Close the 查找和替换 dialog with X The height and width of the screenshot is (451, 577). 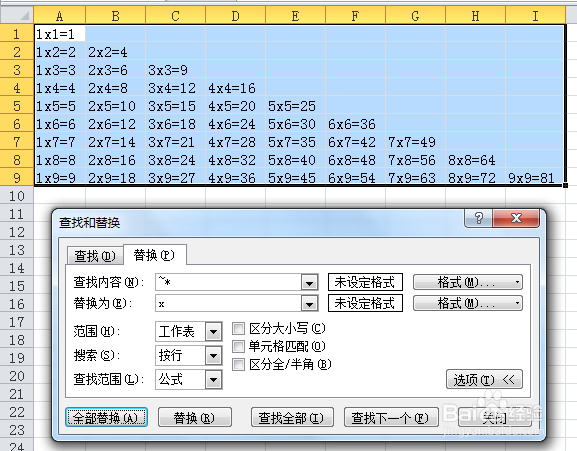coord(516,218)
